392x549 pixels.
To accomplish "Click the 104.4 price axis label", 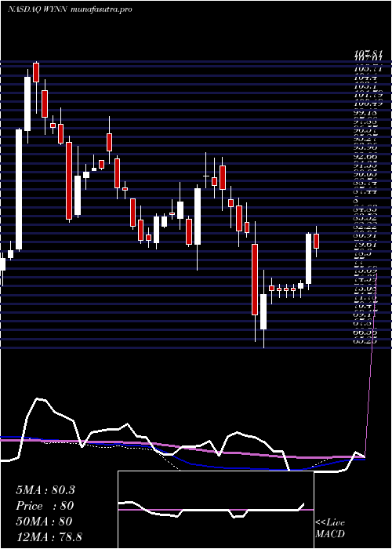I will tap(365, 78).
